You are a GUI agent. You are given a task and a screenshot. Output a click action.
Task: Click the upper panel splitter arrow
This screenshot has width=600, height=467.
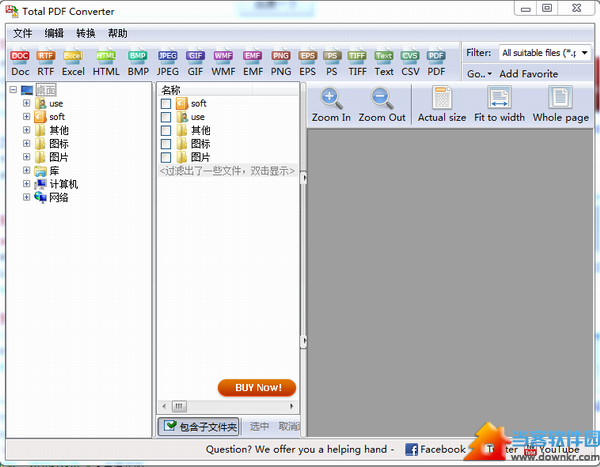pyautogui.click(x=303, y=178)
